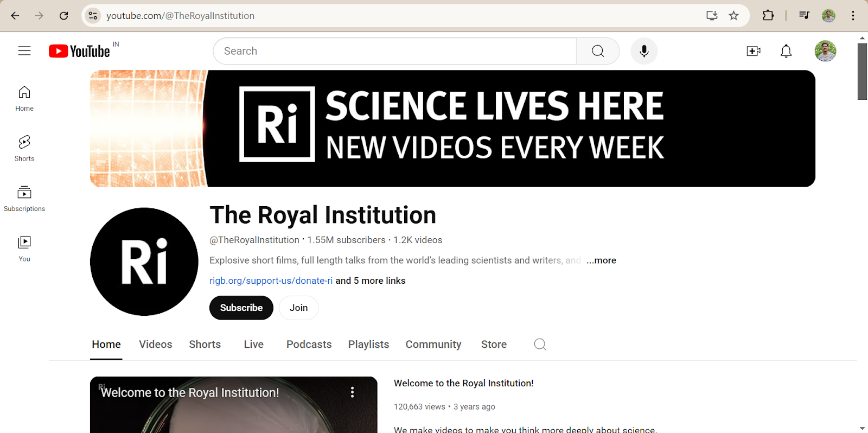Viewport: 868px width, 433px height.
Task: Subscribe to The Royal Institution
Action: pos(241,308)
